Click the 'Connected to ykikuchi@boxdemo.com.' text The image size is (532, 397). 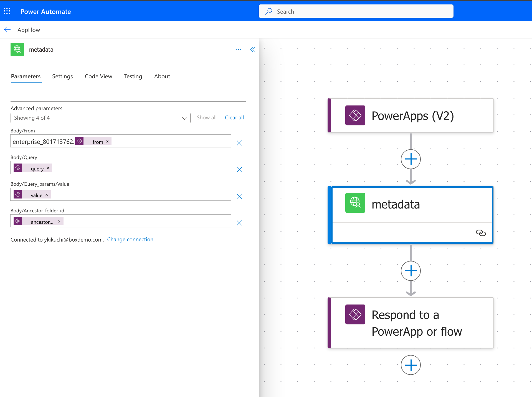click(x=57, y=240)
